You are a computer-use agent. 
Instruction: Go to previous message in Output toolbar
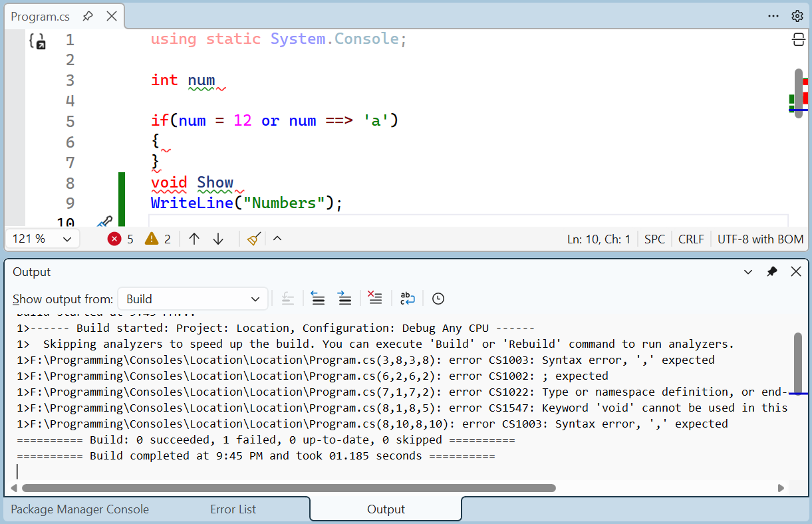(318, 299)
